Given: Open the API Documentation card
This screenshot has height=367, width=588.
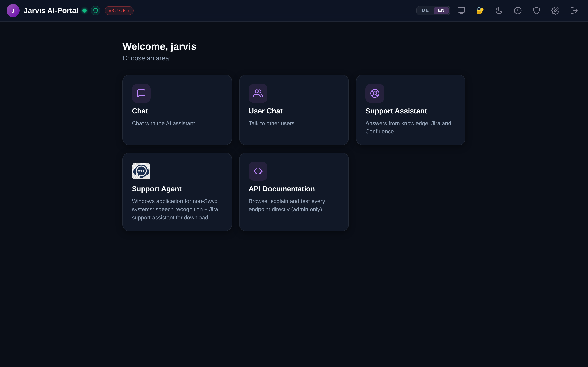Looking at the screenshot, I should coord(294,192).
